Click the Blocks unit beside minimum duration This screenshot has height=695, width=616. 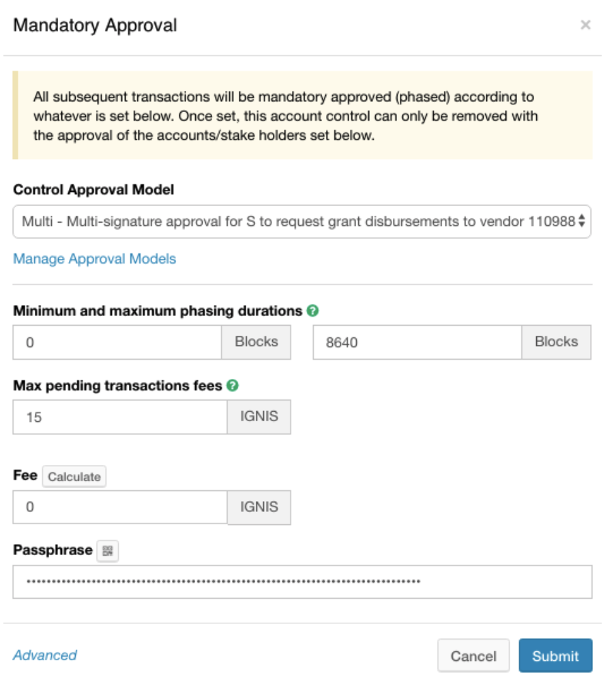(256, 342)
